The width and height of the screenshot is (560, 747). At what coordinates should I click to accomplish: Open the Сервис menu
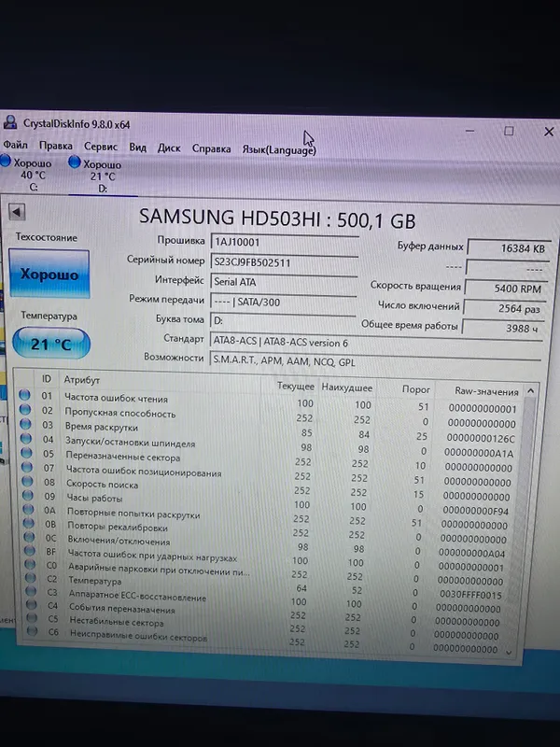pos(101,147)
